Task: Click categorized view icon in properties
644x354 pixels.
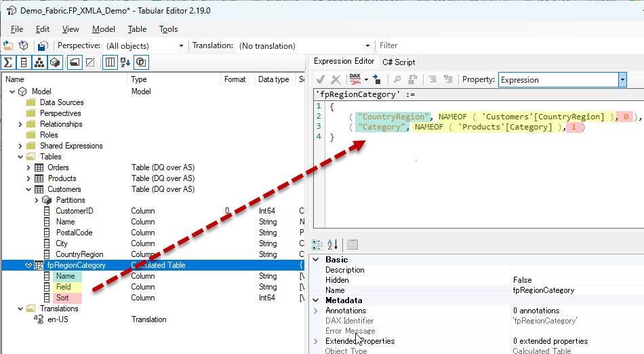Action: tap(317, 245)
